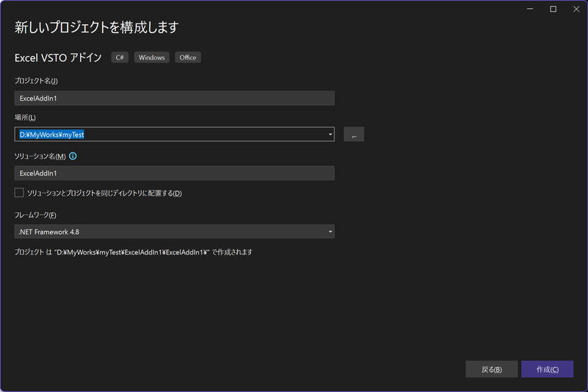Click the 場所(L) label
588x392 pixels.
[x=25, y=118]
